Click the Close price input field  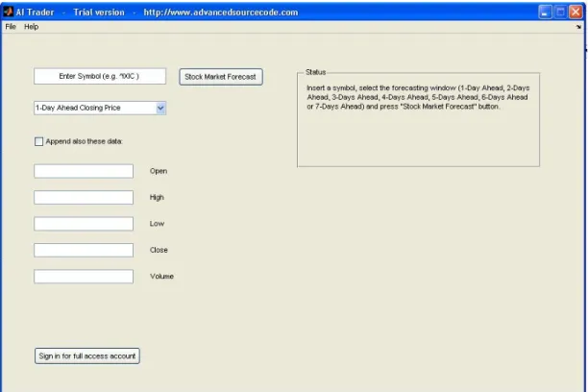pyautogui.click(x=84, y=250)
